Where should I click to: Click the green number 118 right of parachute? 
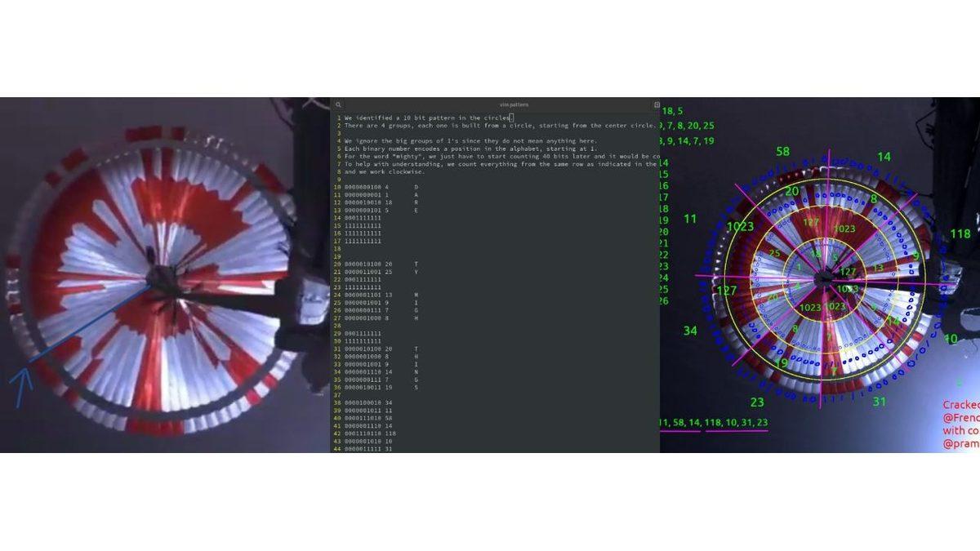coord(960,234)
